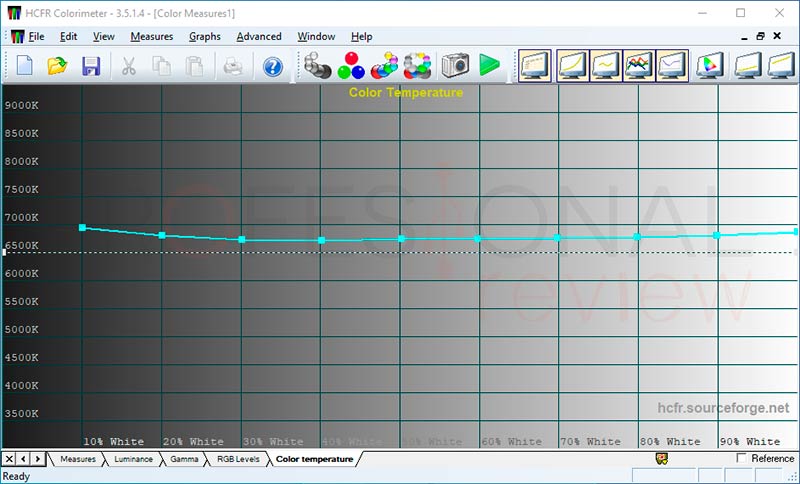Click the Save floppy disk icon
Screen dimensions: 800x484
pos(91,66)
